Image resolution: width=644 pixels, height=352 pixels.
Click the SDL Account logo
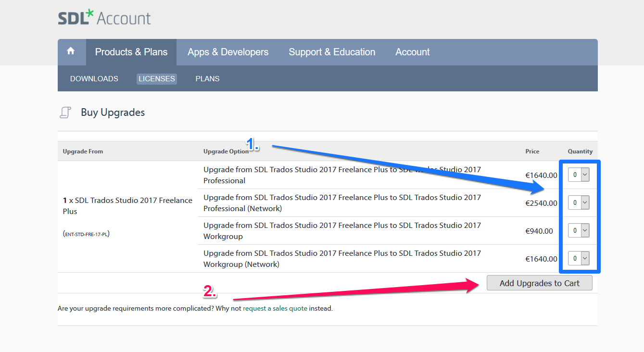(104, 18)
